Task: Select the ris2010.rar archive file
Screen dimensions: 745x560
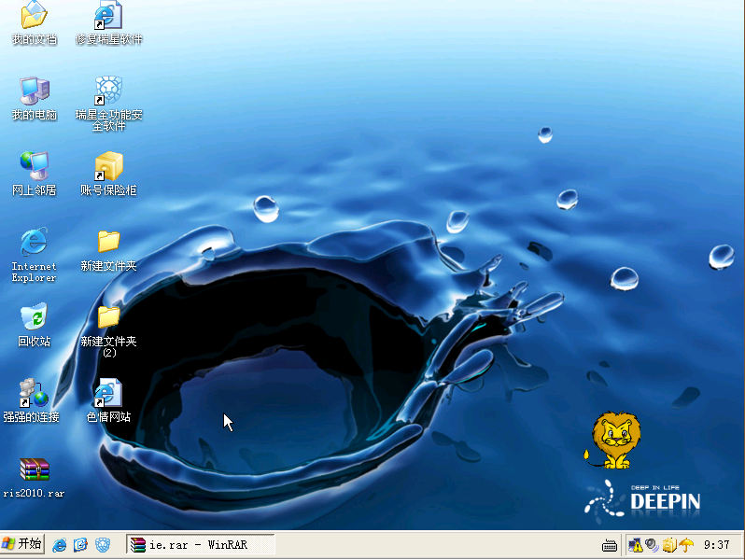Action: tap(34, 477)
